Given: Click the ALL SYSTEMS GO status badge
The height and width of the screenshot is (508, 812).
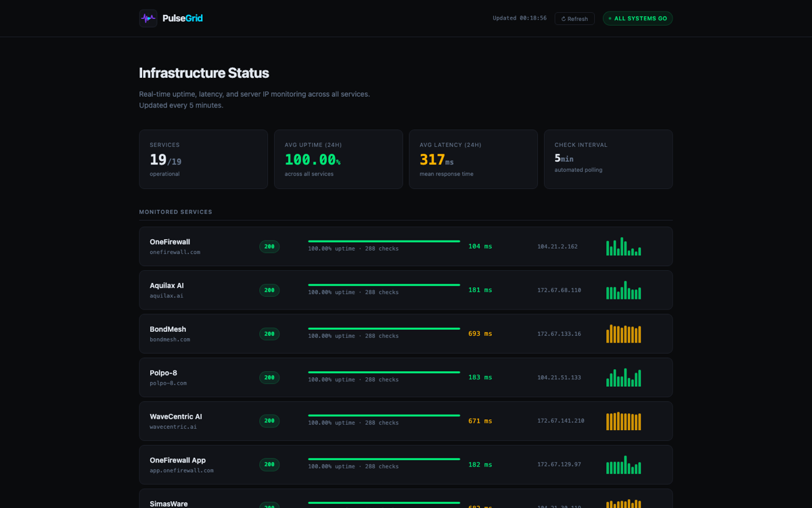Looking at the screenshot, I should 637,19.
